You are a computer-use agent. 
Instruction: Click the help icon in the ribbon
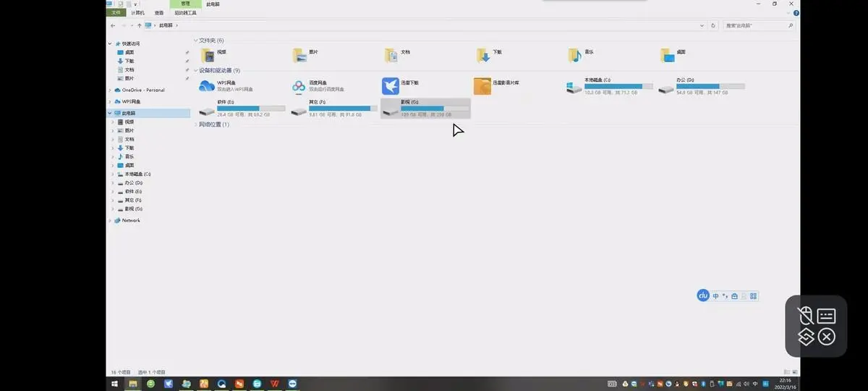pyautogui.click(x=796, y=12)
